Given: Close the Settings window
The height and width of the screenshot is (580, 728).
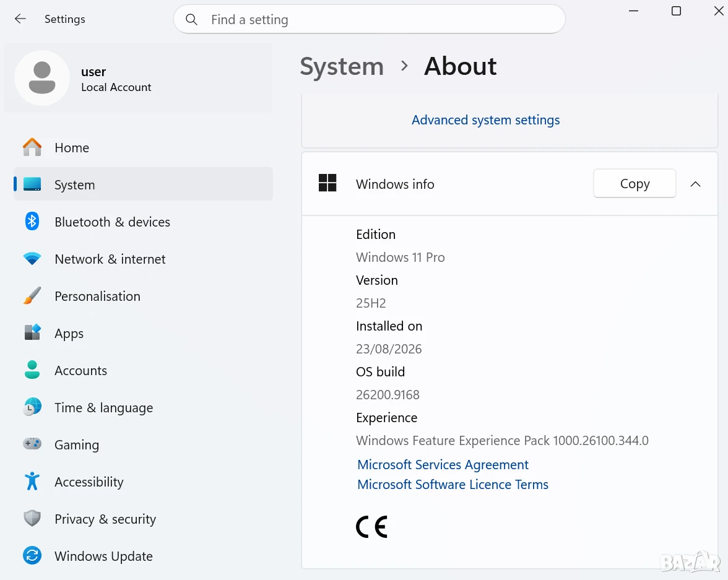Looking at the screenshot, I should click(x=718, y=11).
